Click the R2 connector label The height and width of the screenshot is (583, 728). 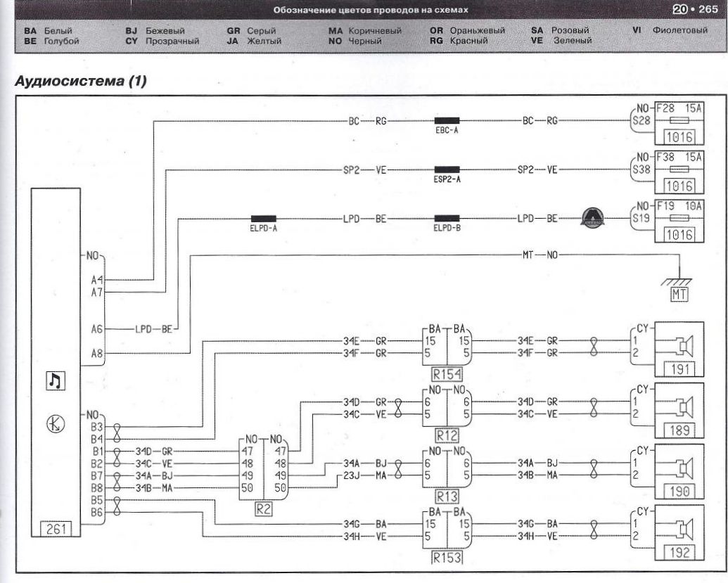(263, 509)
